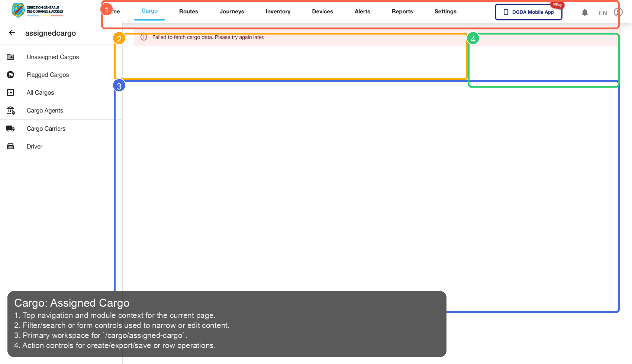Switch to the Cargo tab
This screenshot has width=632, height=364.
(149, 11)
